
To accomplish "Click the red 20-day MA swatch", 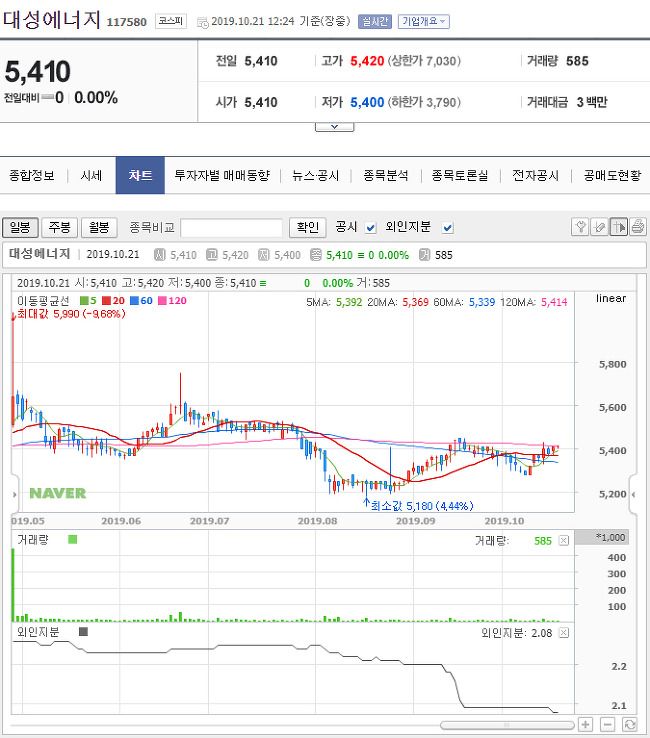I will [x=106, y=301].
